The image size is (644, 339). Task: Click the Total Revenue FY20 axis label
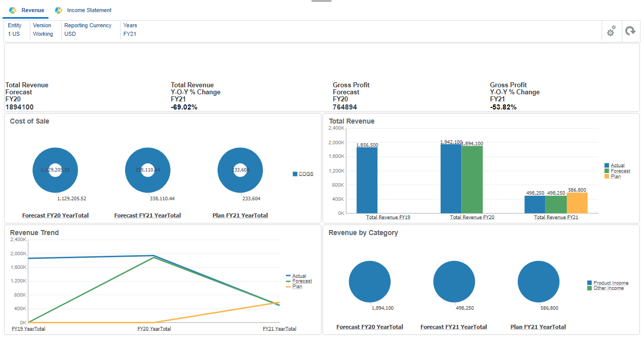pyautogui.click(x=472, y=217)
